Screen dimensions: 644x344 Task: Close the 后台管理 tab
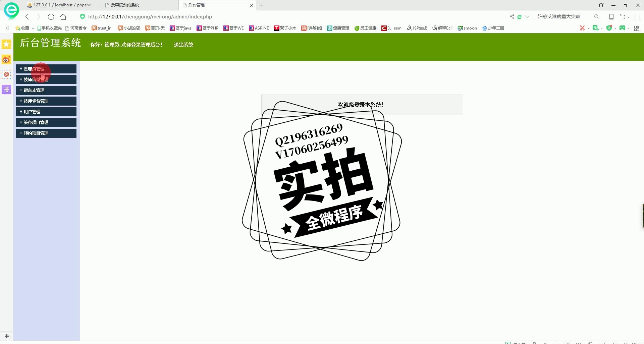pyautogui.click(x=252, y=5)
